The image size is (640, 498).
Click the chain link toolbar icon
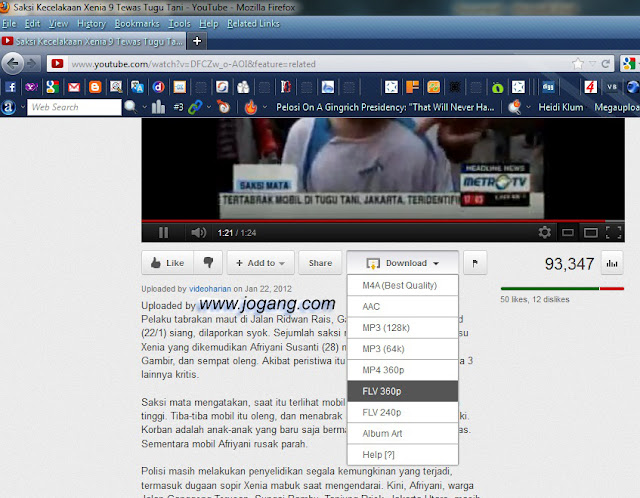195,107
